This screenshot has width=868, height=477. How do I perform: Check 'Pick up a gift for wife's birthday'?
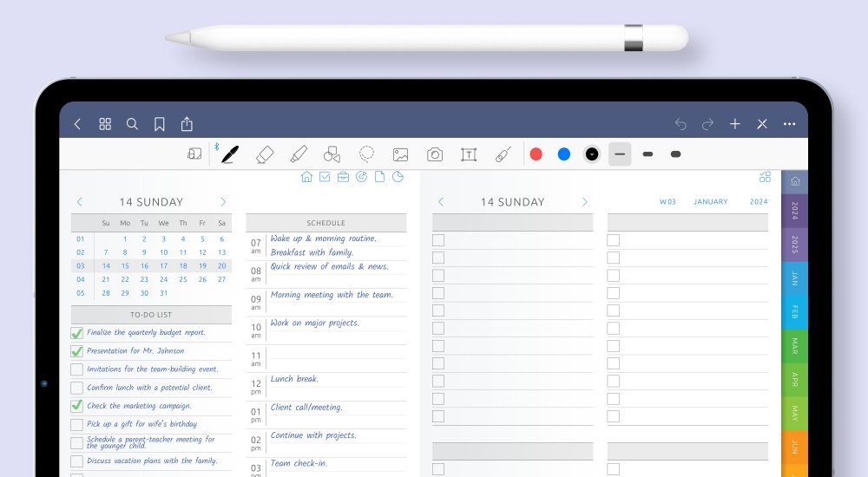(x=77, y=424)
